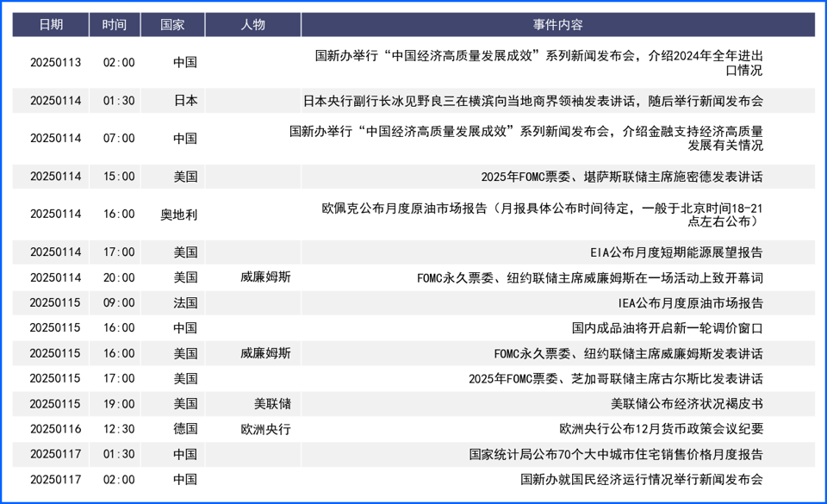Viewport: 827px width, 504px height.
Task: Select the time 17:00 in the 20250114 row
Action: tap(119, 252)
